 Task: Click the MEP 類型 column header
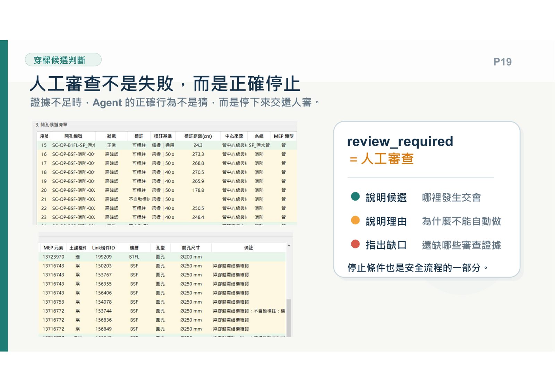pyautogui.click(x=283, y=136)
